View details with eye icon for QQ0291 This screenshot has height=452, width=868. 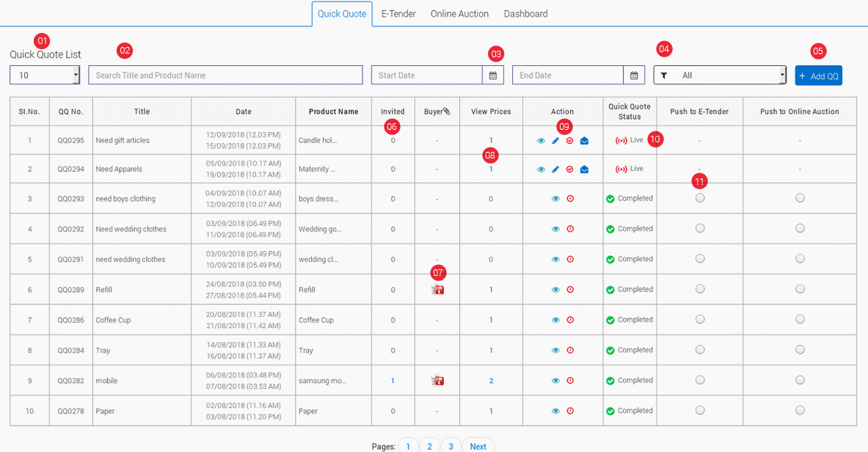point(555,260)
